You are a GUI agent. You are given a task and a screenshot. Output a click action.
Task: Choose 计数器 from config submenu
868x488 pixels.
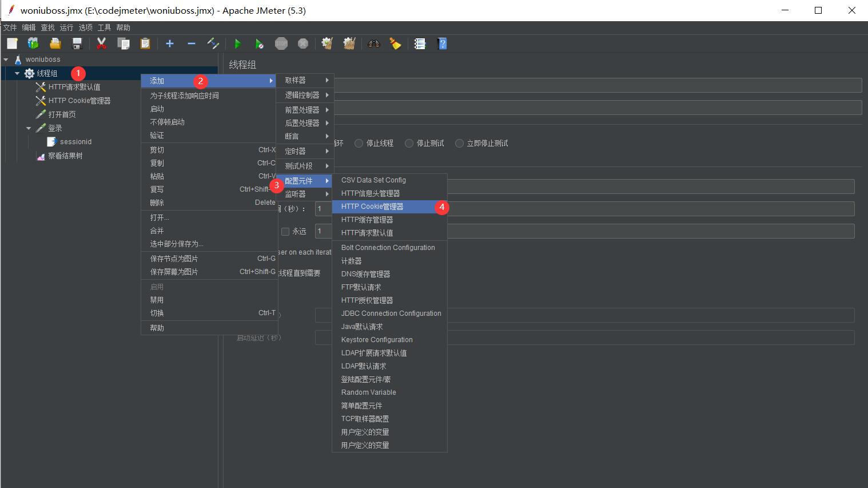(389, 261)
